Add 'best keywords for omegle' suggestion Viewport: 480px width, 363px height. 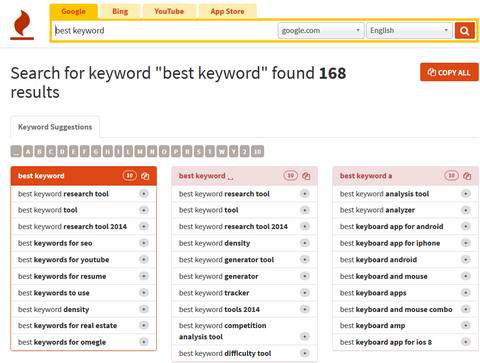pyautogui.click(x=144, y=342)
